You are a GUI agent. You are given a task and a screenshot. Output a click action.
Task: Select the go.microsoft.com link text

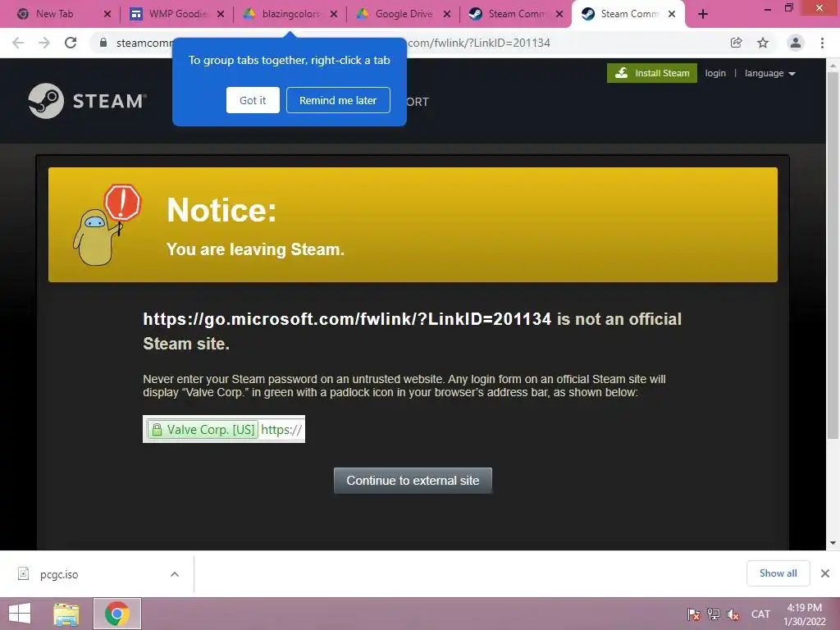coord(347,319)
